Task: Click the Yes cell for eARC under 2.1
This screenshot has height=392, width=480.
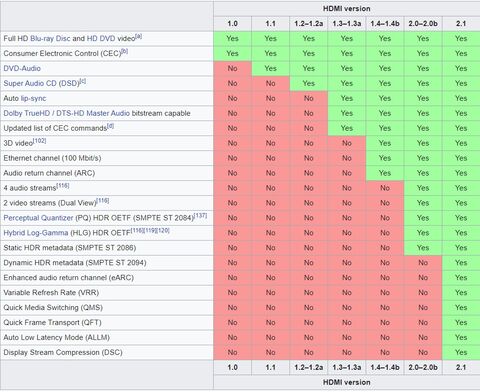Action: point(461,278)
